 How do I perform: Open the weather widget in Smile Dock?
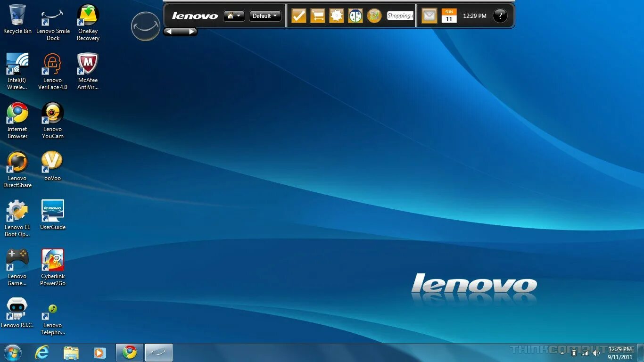point(355,16)
